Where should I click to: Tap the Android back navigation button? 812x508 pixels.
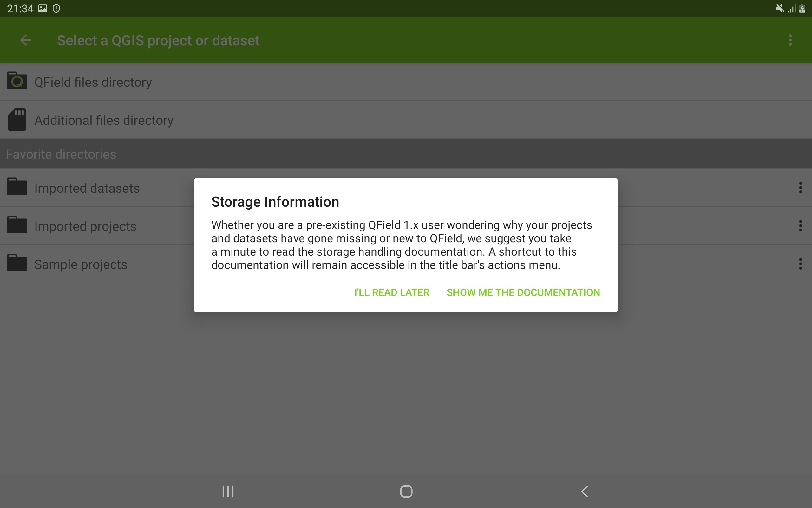tap(584, 491)
